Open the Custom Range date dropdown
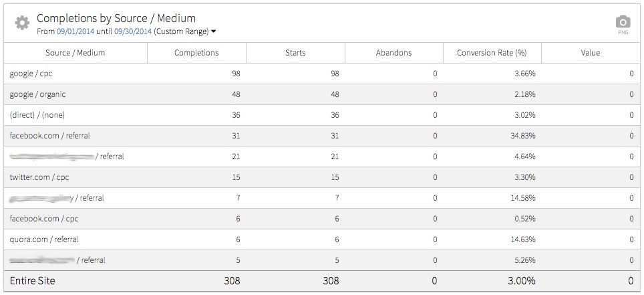The width and height of the screenshot is (644, 295). pos(185,31)
